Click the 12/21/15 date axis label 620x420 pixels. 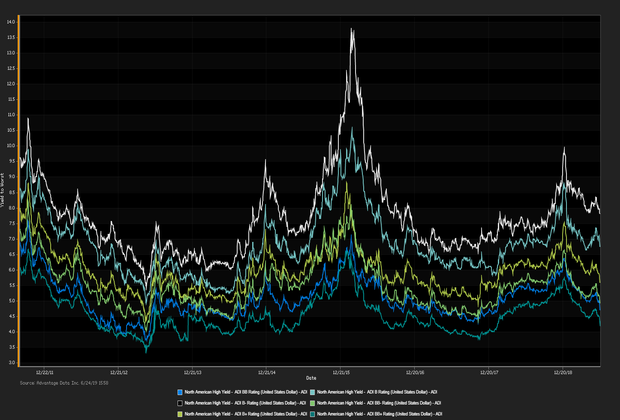point(341,373)
